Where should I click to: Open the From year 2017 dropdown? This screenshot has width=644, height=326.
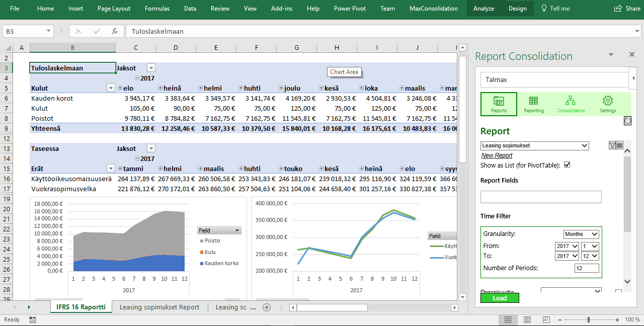pos(567,246)
